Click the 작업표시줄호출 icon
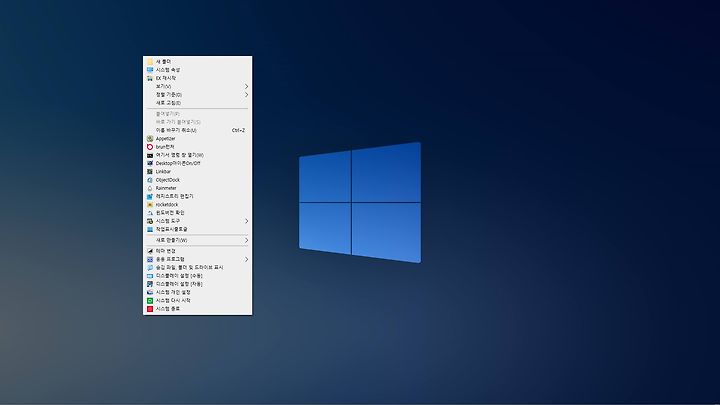 [150, 229]
